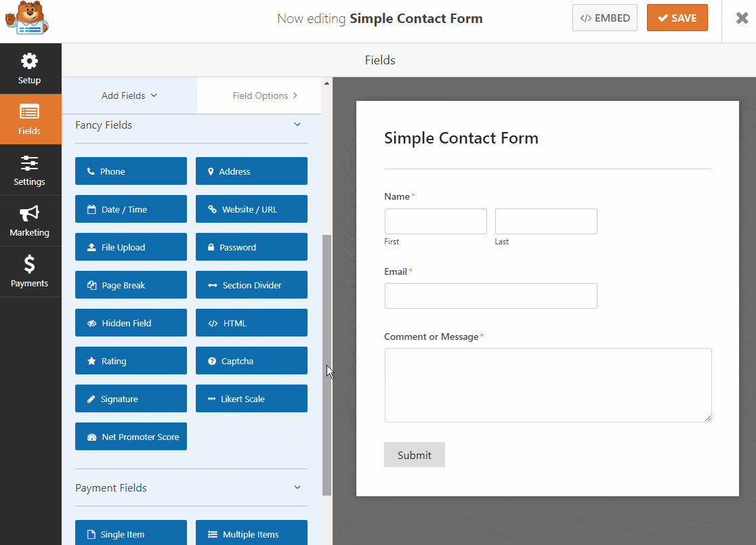756x545 pixels.
Task: Add a Net Promoter Score field
Action: pos(131,437)
